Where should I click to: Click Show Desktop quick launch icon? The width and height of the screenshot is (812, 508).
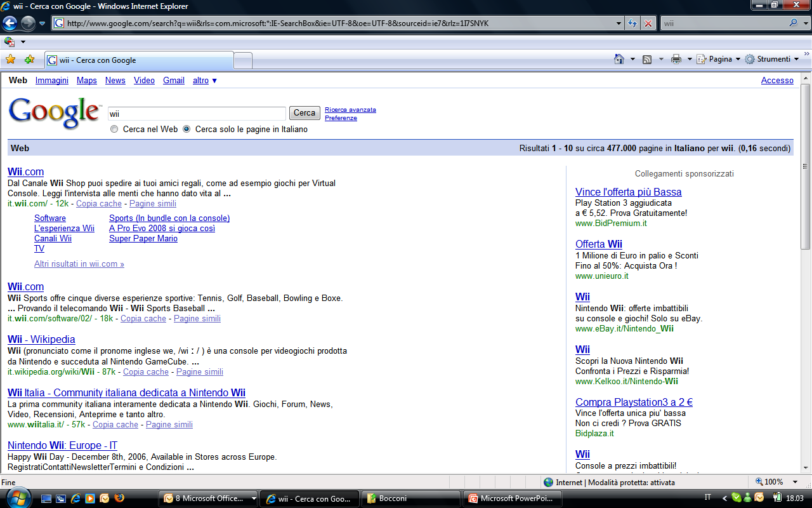46,498
